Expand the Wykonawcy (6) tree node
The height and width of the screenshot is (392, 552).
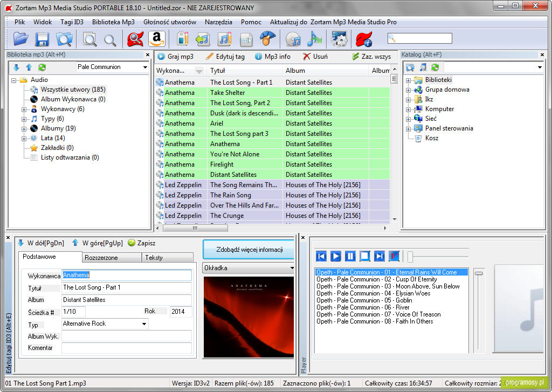(24, 109)
